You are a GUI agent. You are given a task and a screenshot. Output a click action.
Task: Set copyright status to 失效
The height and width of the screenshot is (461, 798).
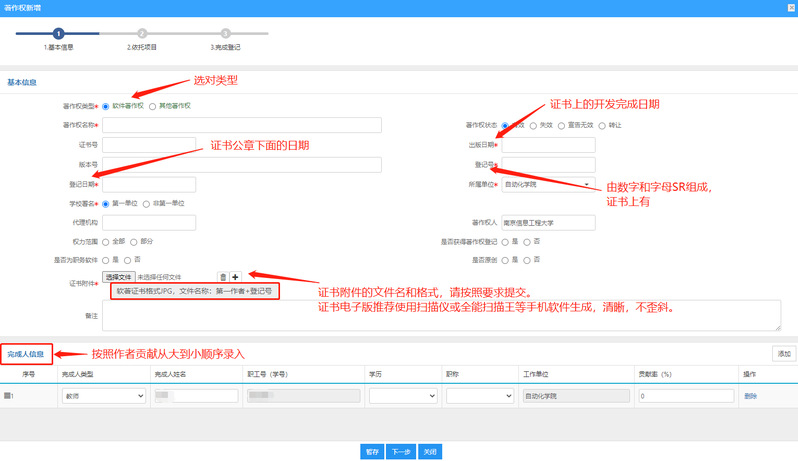tap(533, 125)
